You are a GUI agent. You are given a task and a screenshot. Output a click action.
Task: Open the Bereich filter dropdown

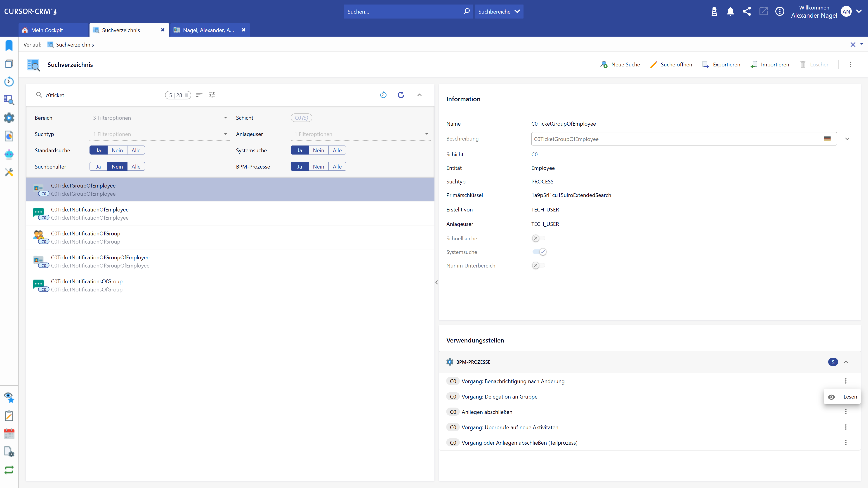point(159,118)
